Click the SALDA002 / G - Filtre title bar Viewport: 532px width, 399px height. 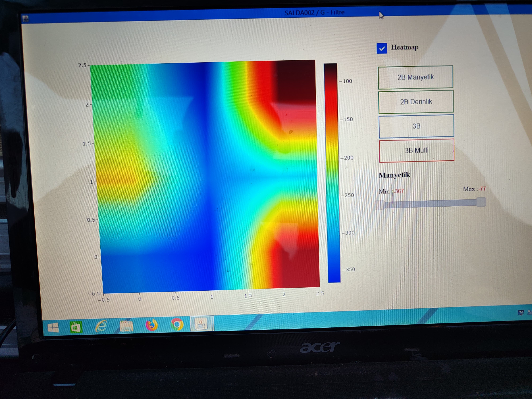click(x=314, y=13)
